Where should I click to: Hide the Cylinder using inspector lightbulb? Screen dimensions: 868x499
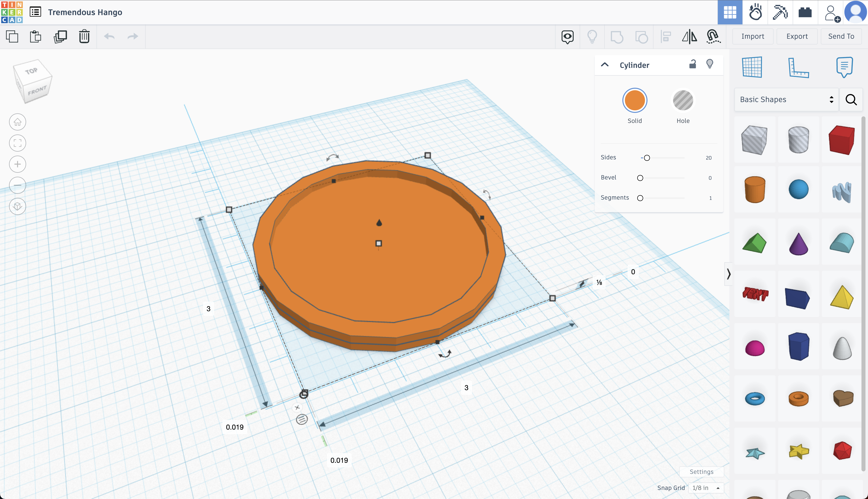tap(710, 64)
